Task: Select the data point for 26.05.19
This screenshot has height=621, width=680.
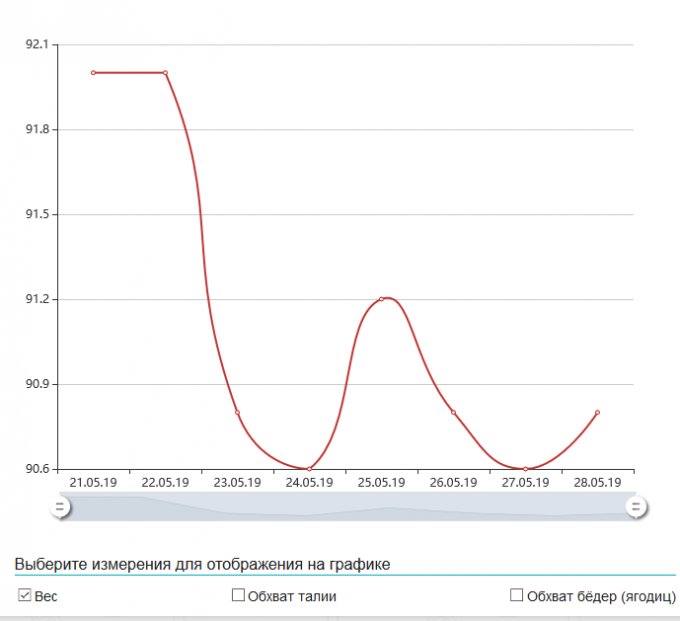Action: (453, 412)
